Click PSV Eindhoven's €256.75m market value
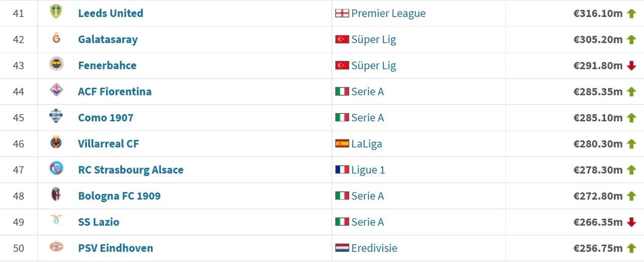The height and width of the screenshot is (262, 644). click(598, 248)
